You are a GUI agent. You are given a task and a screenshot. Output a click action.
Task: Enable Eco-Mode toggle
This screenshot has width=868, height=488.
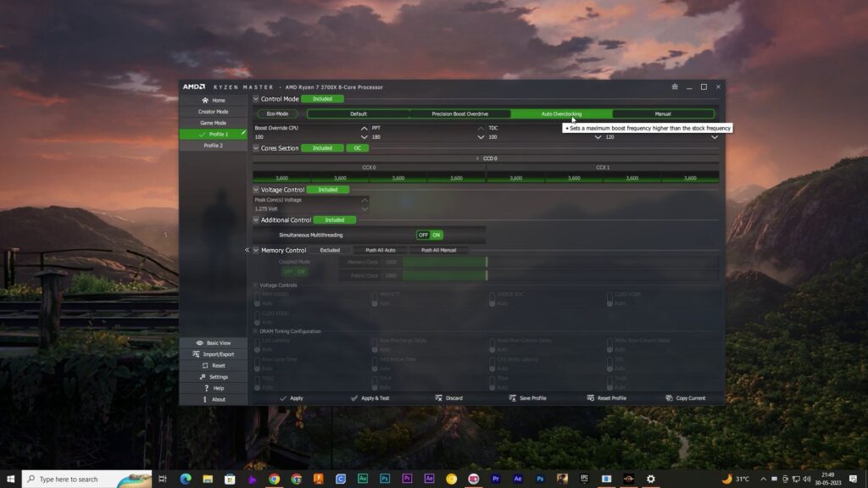coord(277,114)
